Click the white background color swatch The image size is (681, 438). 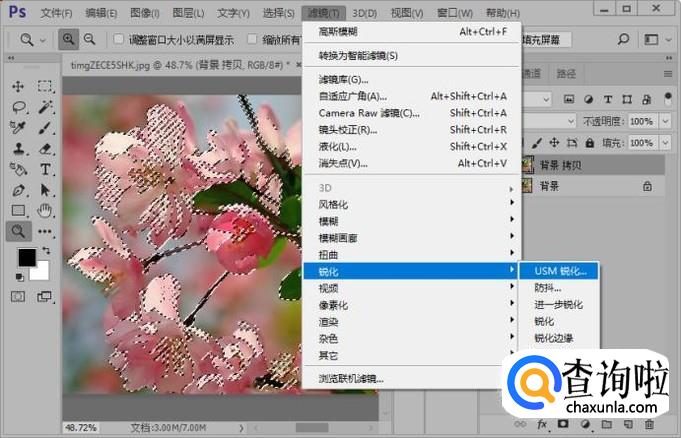(x=41, y=272)
